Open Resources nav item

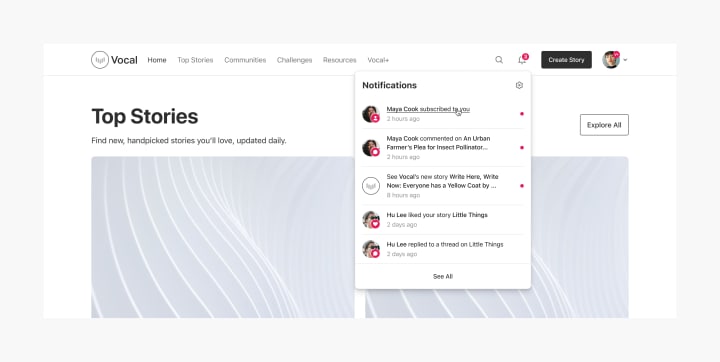point(339,60)
